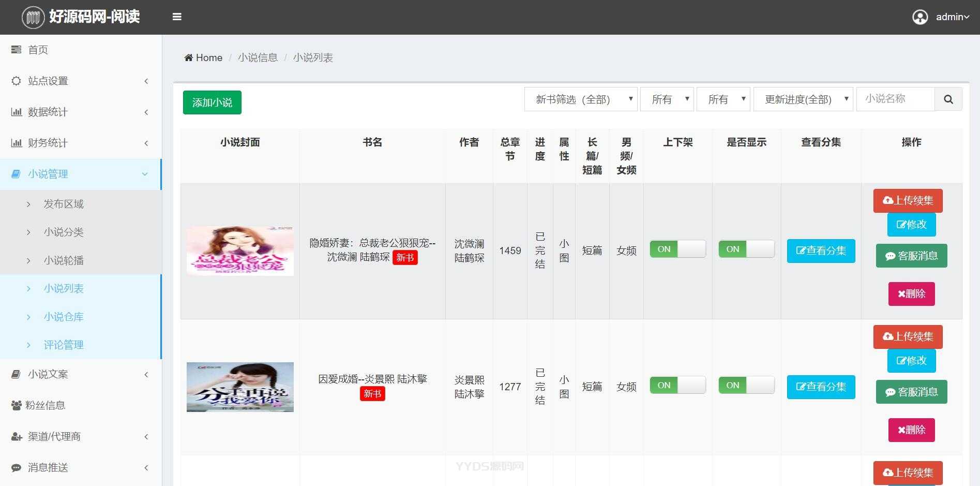Click the magnifier search button
Screen dimensions: 980x486
pyautogui.click(x=948, y=99)
